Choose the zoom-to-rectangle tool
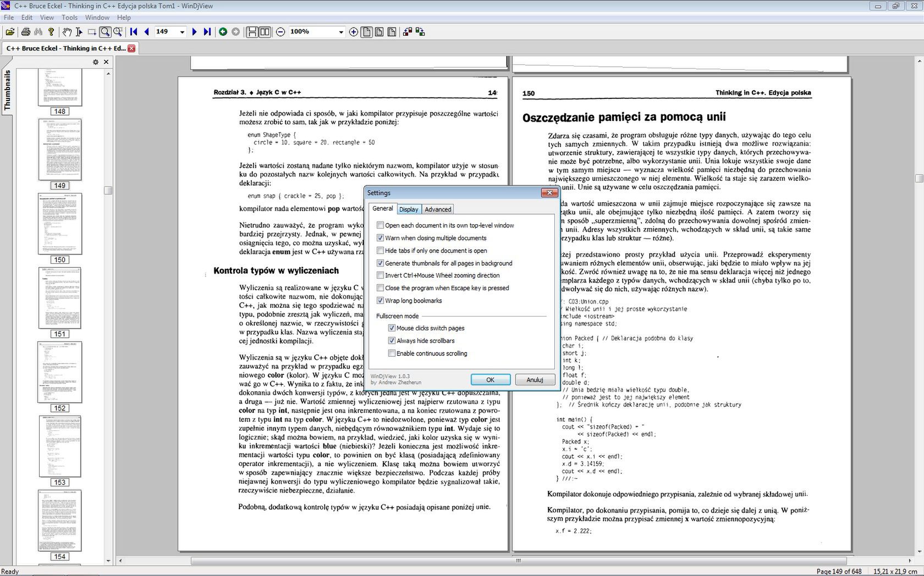The width and height of the screenshot is (924, 576). pos(117,32)
